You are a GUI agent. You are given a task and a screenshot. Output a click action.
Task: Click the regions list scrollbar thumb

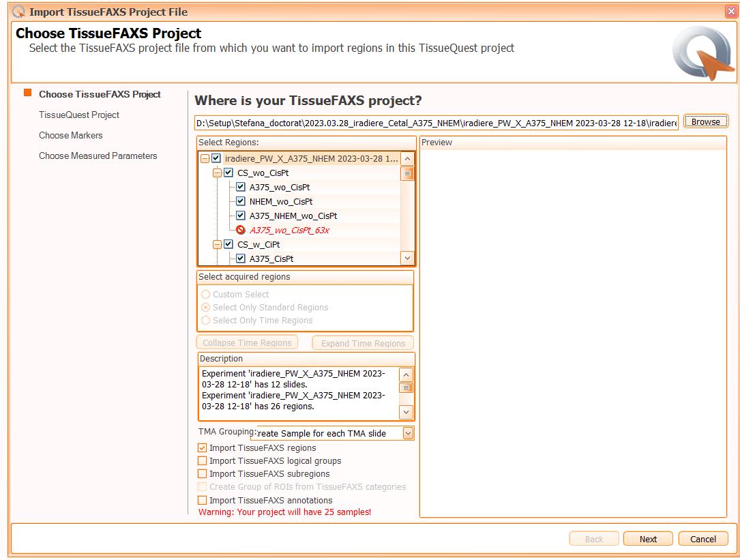coord(407,174)
